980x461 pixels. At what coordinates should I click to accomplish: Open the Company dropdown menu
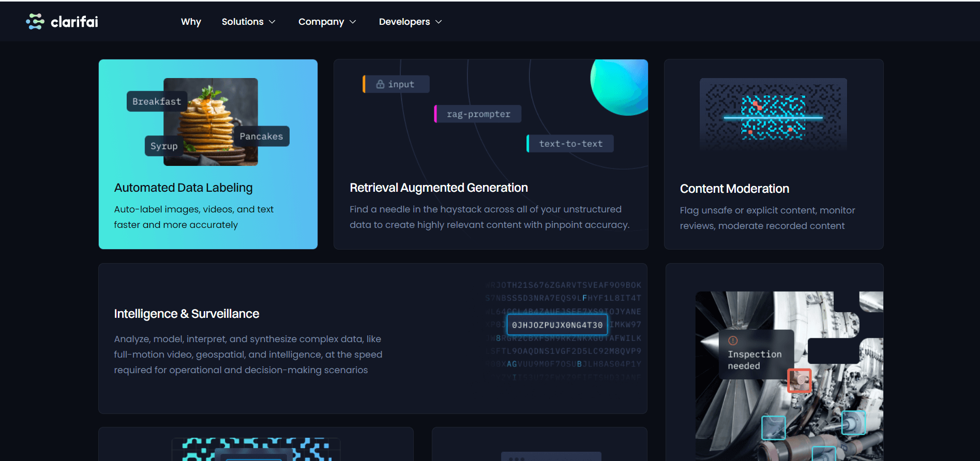[327, 22]
